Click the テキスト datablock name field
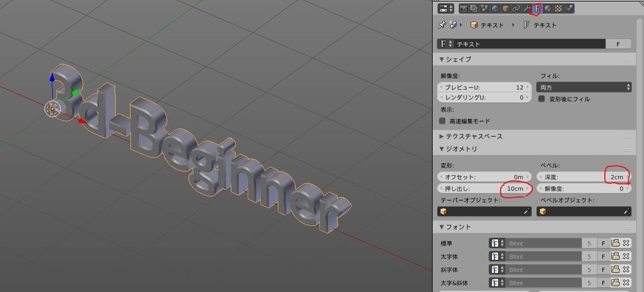This screenshot has width=644, height=292. (x=530, y=44)
